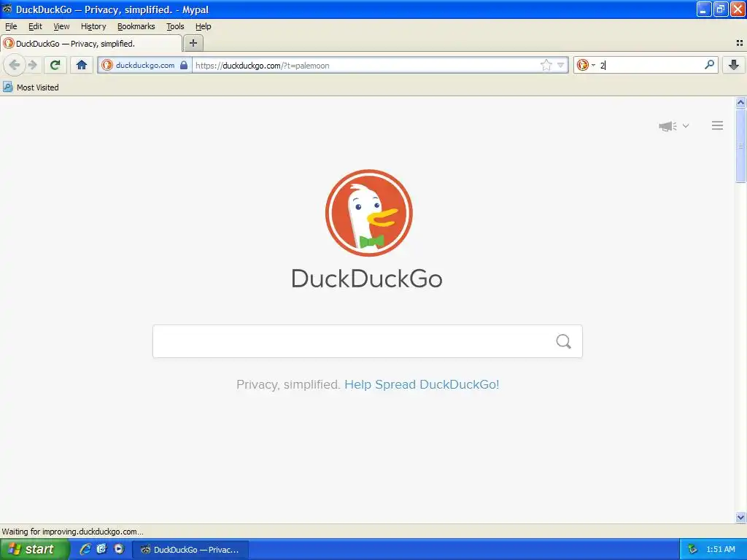The width and height of the screenshot is (747, 560).
Task: Open the Help menu
Action: [x=204, y=26]
